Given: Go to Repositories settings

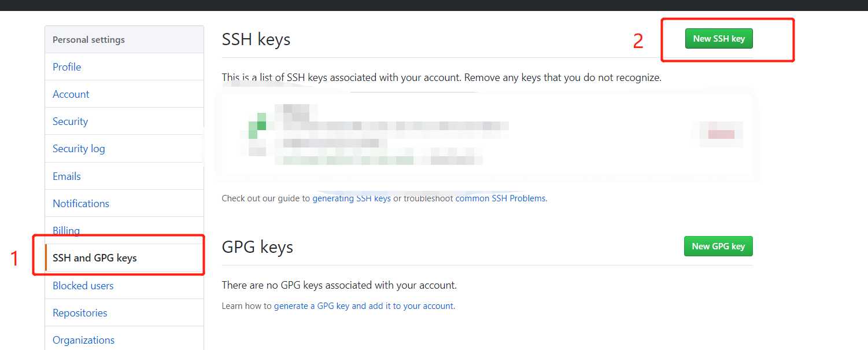Looking at the screenshot, I should pyautogui.click(x=80, y=312).
